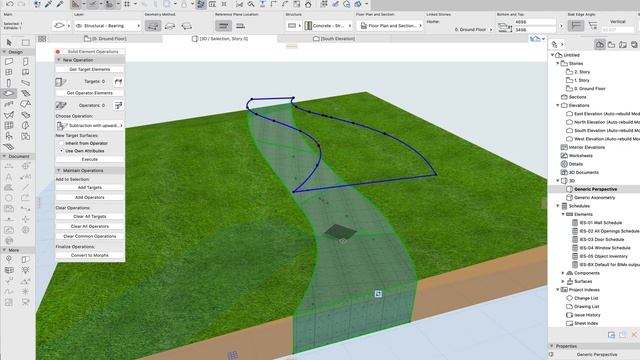The height and width of the screenshot is (360, 640).
Task: Collapse the Elevations tree node
Action: 558,105
